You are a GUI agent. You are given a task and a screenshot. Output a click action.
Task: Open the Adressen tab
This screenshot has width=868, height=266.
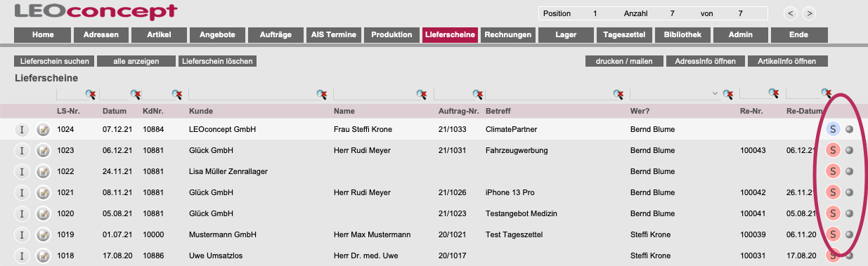[x=101, y=34]
